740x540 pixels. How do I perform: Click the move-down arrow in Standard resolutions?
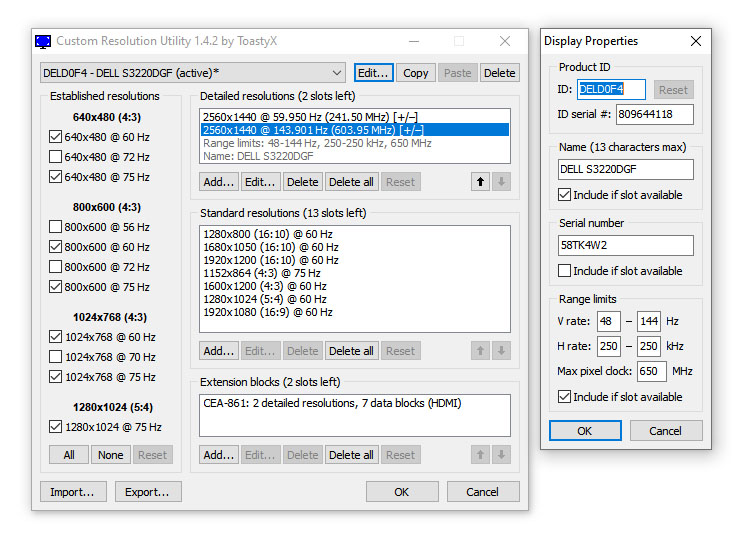(x=501, y=351)
